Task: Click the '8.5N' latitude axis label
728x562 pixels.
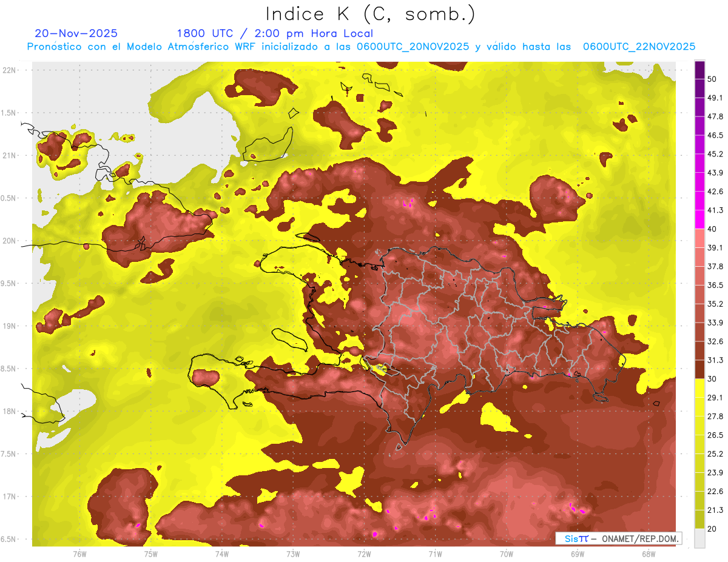Action: pyautogui.click(x=9, y=369)
